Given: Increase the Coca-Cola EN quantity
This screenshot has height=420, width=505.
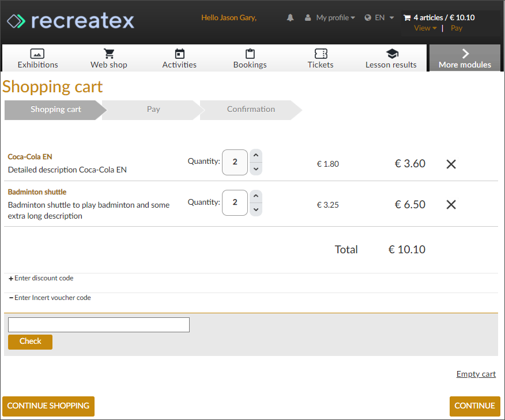Looking at the screenshot, I should (x=255, y=155).
